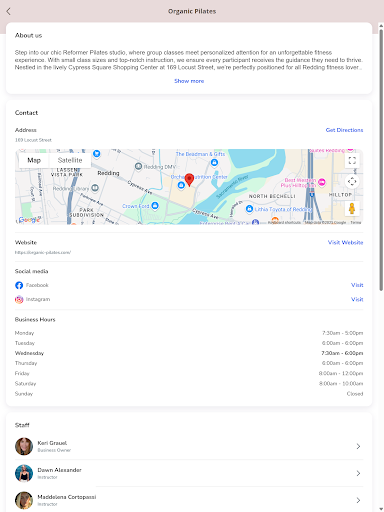Viewport: 384px width, 512px height.
Task: Click The Deadman & Gifts marker
Action: tap(214, 162)
